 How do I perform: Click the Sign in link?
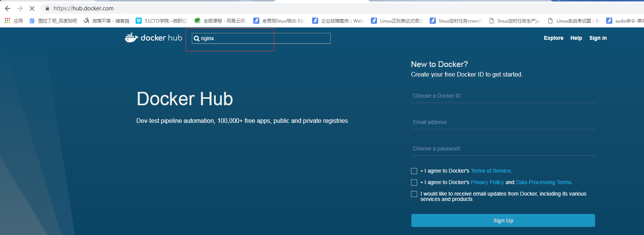pyautogui.click(x=598, y=38)
